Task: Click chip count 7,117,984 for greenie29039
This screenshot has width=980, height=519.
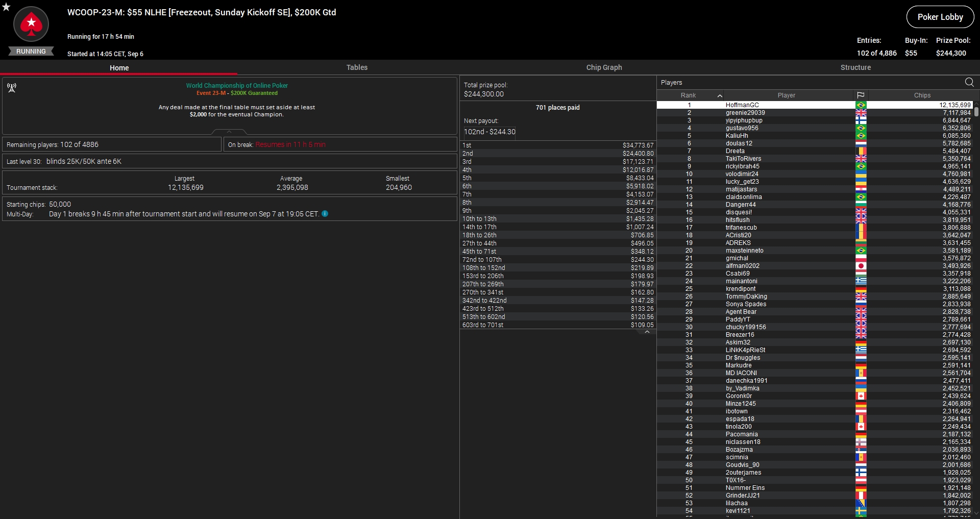Action: point(957,113)
